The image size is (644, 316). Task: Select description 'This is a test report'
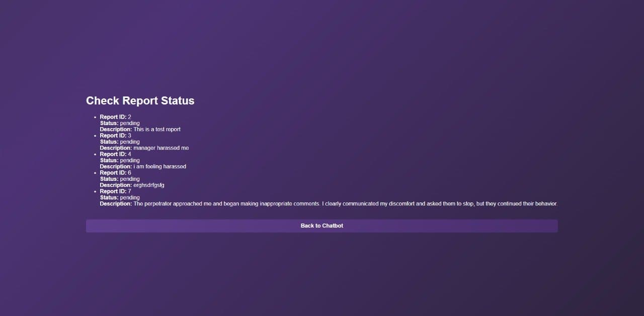click(x=157, y=129)
